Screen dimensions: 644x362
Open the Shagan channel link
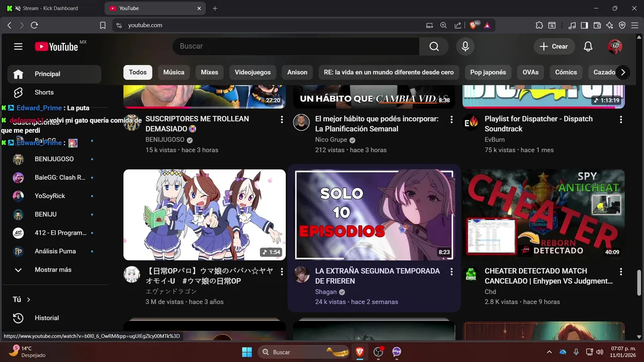326,292
